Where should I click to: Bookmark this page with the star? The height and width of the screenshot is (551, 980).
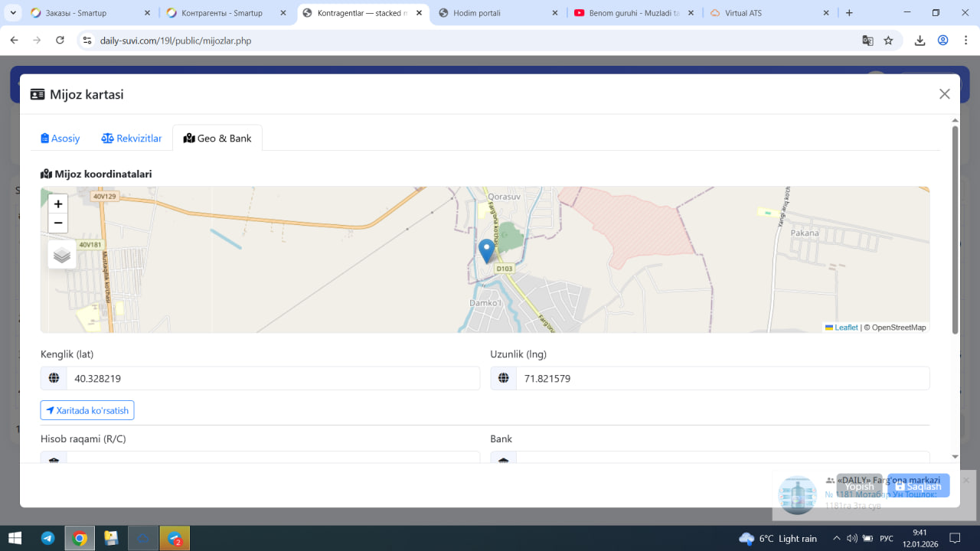pyautogui.click(x=888, y=41)
